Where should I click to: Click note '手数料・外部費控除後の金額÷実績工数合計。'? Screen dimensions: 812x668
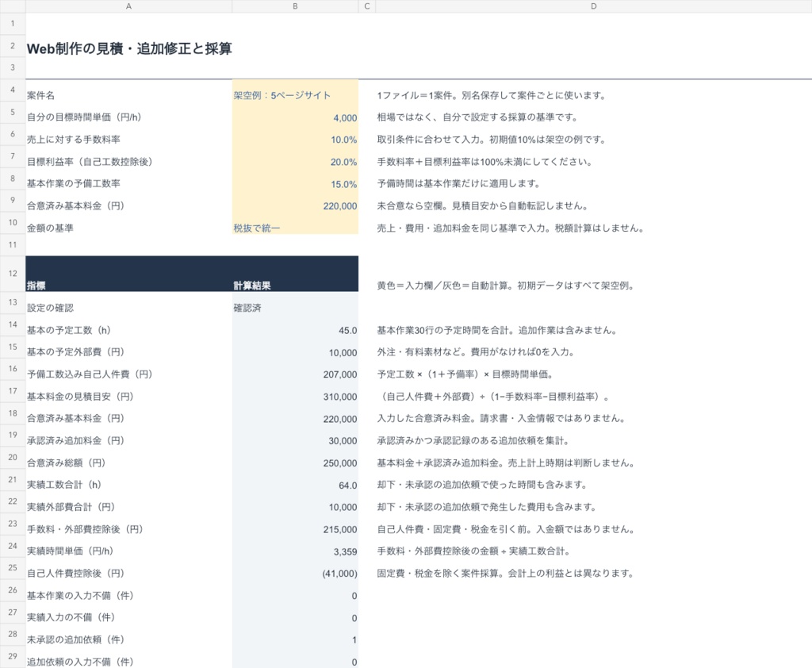[x=474, y=551]
